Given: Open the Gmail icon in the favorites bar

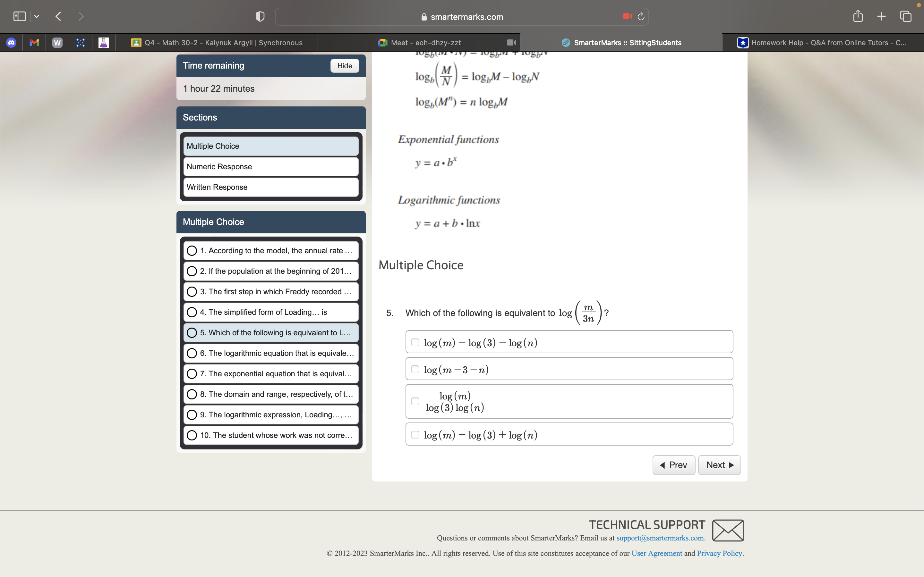Looking at the screenshot, I should pos(34,42).
